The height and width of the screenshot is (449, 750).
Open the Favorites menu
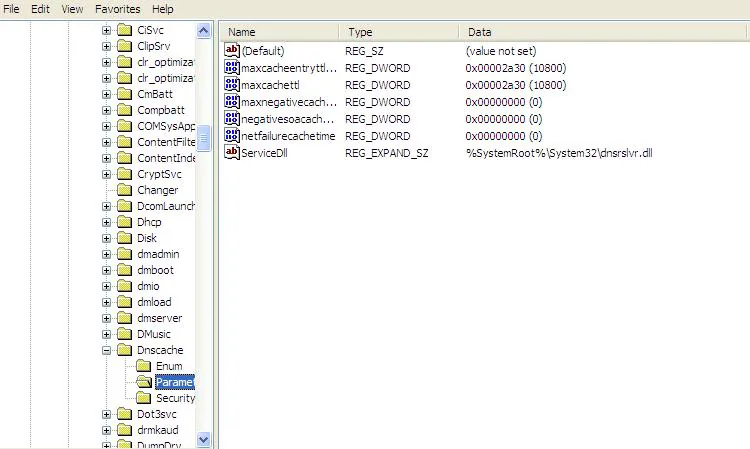tap(118, 9)
